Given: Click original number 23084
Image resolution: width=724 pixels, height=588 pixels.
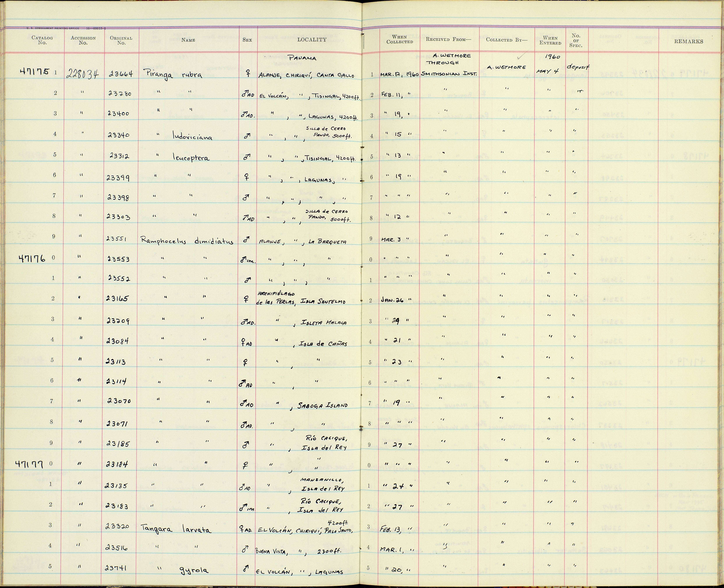Looking at the screenshot, I should point(118,341).
